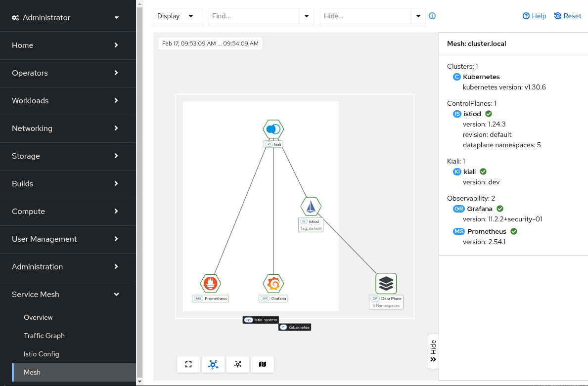Toggle the Hide side panel flap
Image resolution: width=588 pixels, height=386 pixels.
pyautogui.click(x=433, y=352)
